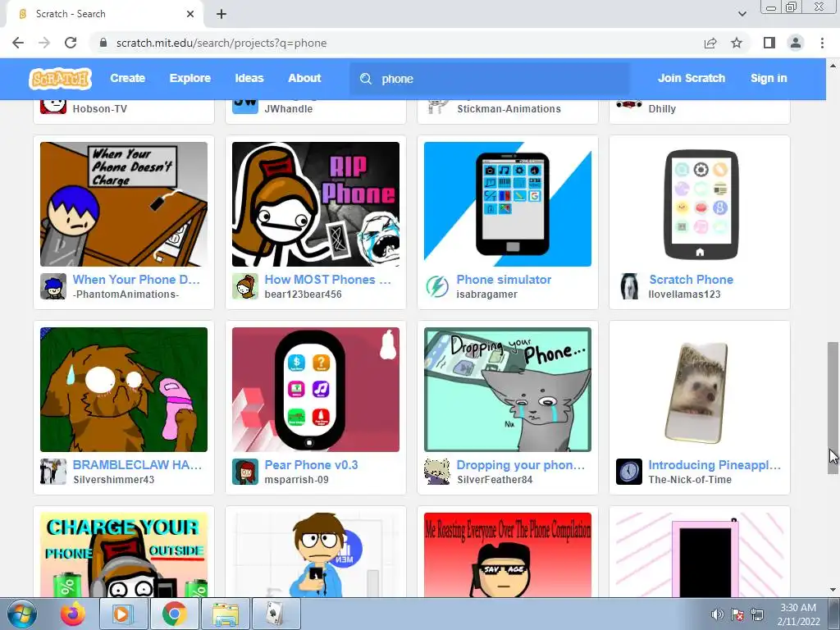Reload the page
Viewport: 840px width, 630px height.
click(x=71, y=43)
